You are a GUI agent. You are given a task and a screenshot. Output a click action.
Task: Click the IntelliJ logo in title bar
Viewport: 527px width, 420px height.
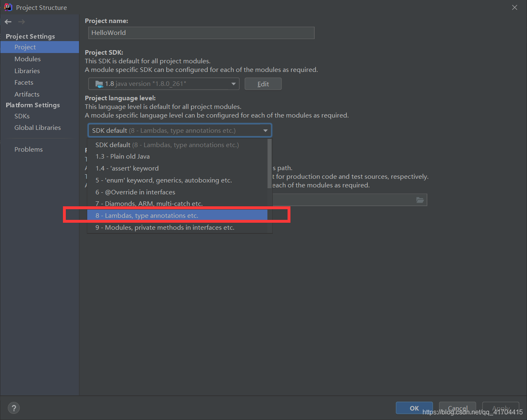(x=8, y=7)
